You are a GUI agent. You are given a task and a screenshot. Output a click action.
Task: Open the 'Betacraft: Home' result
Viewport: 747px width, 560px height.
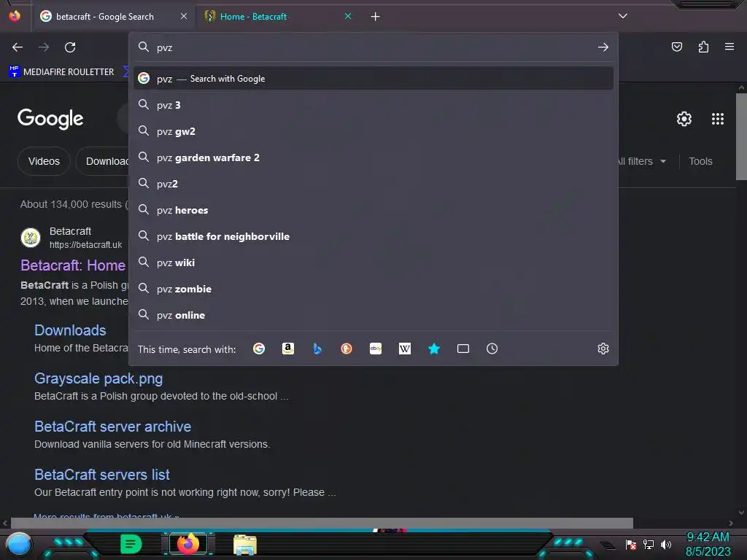pos(73,265)
